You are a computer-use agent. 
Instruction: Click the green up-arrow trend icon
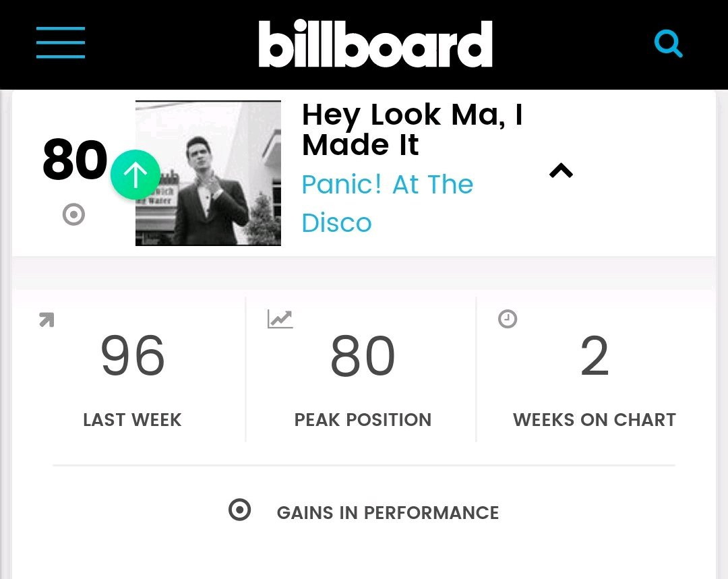click(x=135, y=175)
